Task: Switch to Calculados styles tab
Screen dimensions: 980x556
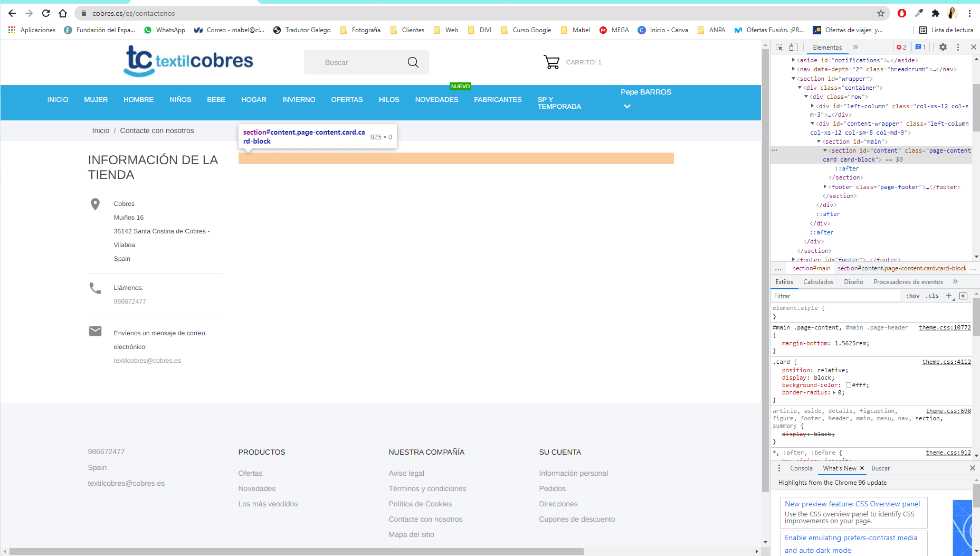Action: click(x=819, y=282)
